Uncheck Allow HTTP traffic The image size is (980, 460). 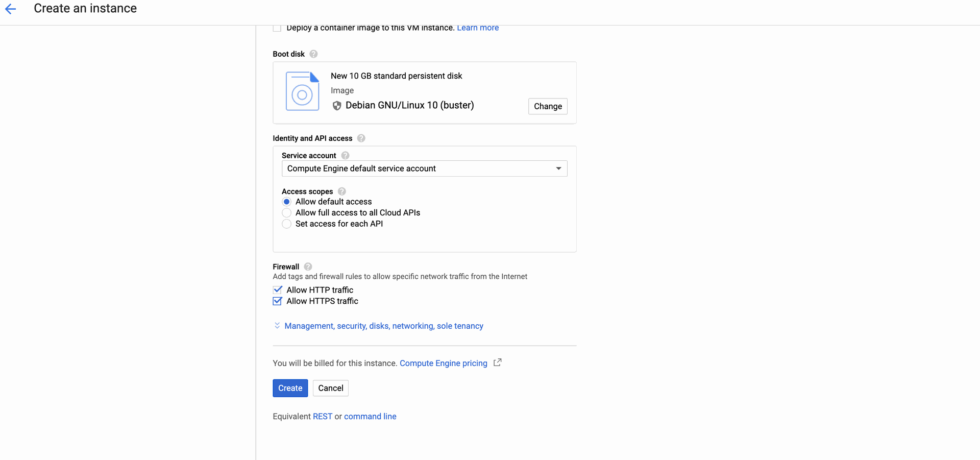coord(277,290)
